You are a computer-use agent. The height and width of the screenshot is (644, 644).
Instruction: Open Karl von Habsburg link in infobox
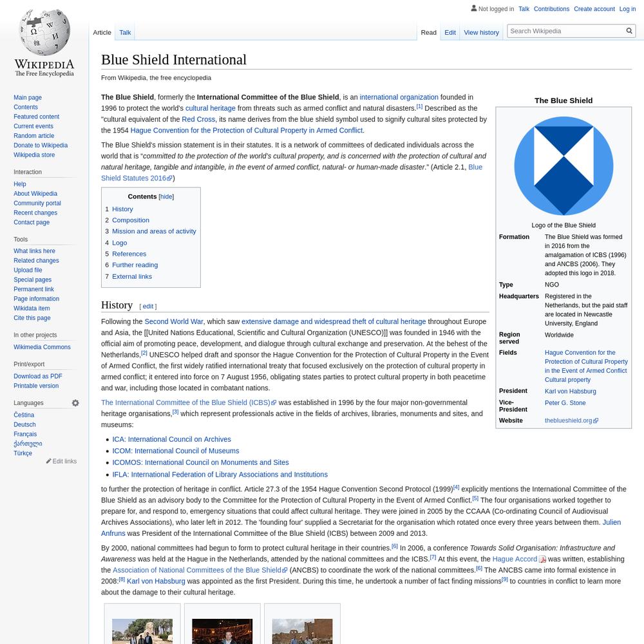[x=570, y=392]
